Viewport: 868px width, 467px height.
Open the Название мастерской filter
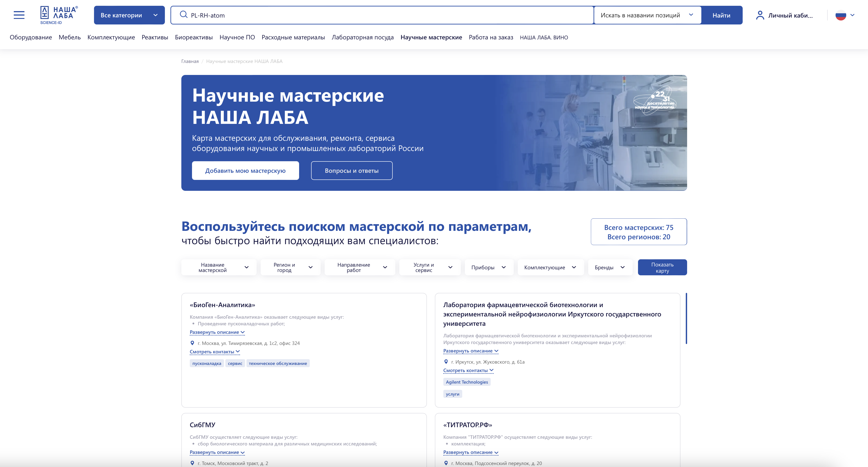219,267
